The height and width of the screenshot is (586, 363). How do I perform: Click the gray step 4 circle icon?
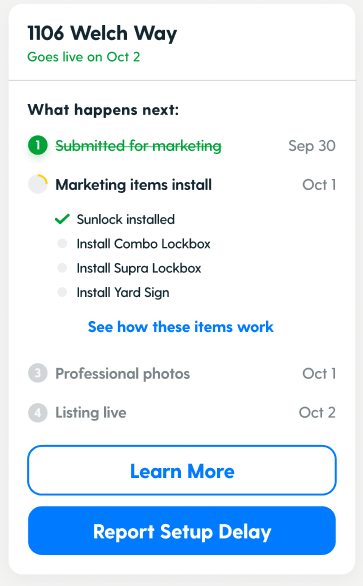[x=38, y=413]
